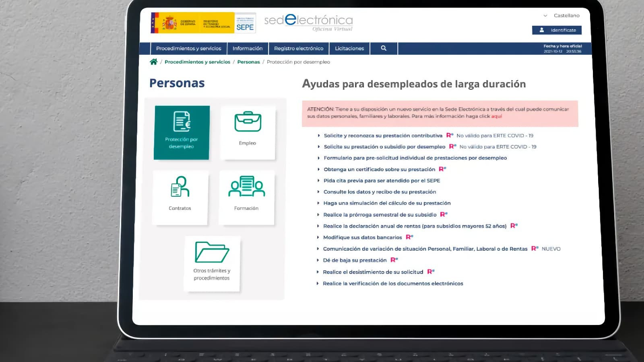The width and height of the screenshot is (644, 362).
Task: Open the Formación people icon
Action: [246, 186]
